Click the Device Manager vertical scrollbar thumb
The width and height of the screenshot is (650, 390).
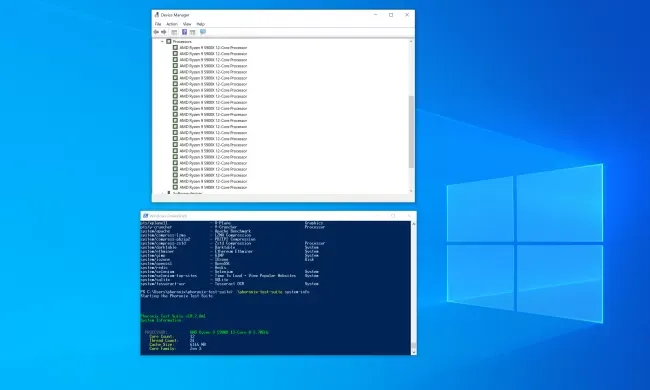(x=411, y=132)
